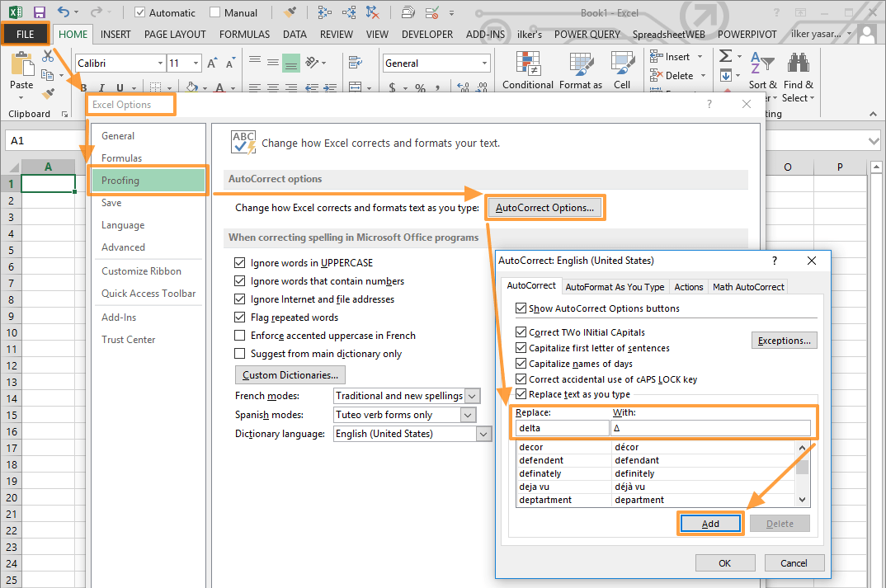
Task: Open the FORMULAS ribbon tab
Action: coord(244,34)
